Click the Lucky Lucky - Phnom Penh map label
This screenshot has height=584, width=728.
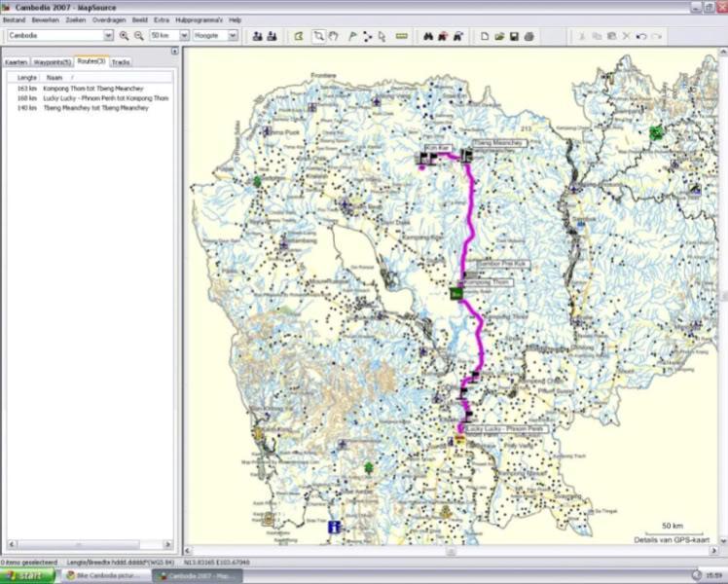tap(506, 429)
